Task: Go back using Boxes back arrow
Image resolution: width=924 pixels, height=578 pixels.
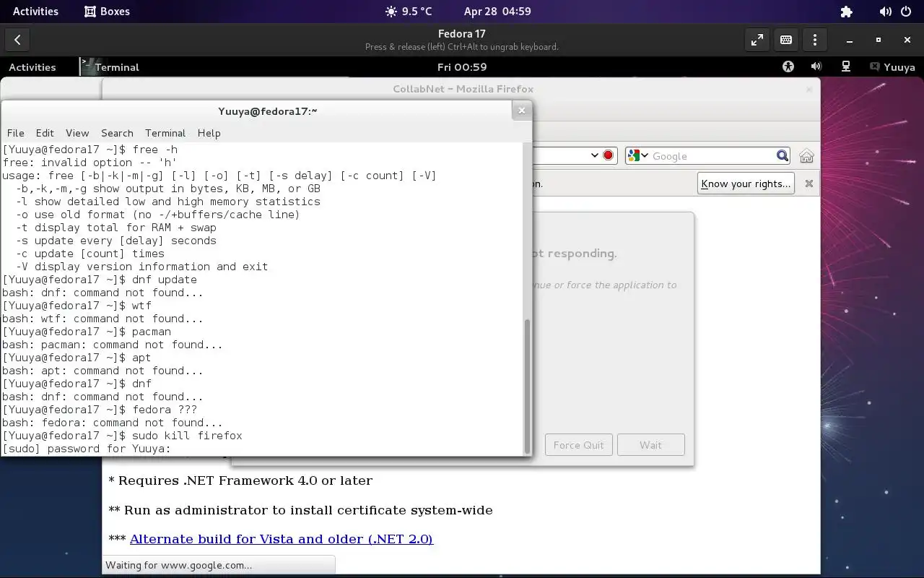Action: 17,40
